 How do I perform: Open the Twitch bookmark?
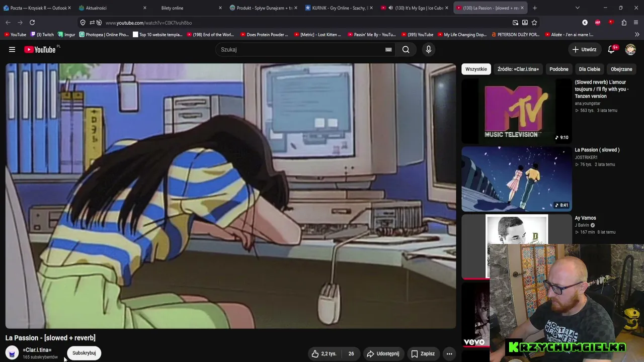coord(42,35)
